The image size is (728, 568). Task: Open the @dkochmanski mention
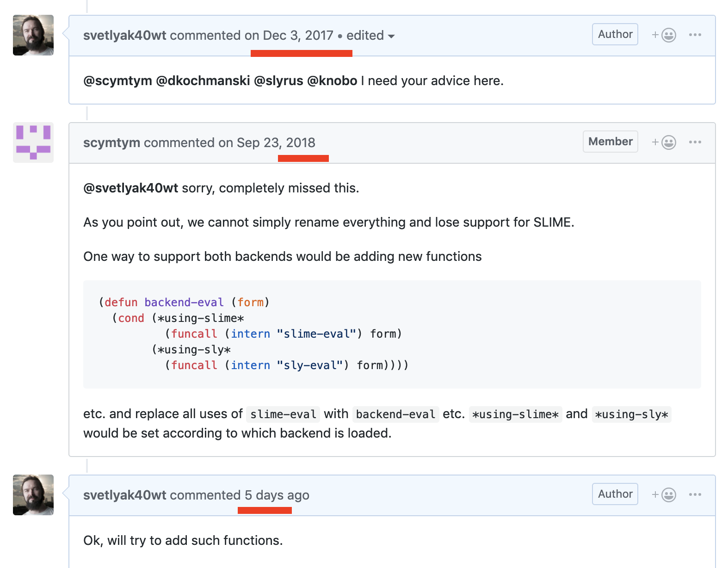[203, 81]
